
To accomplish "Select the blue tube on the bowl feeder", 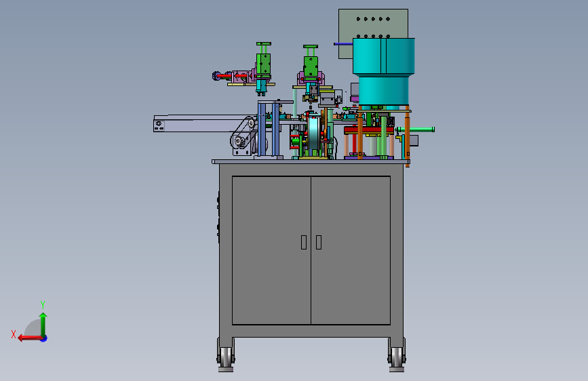I will point(343,44).
